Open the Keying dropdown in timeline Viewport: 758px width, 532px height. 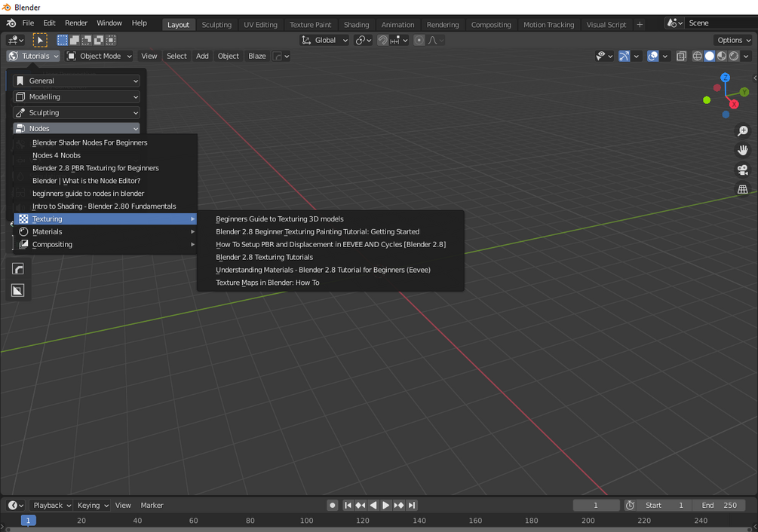click(x=92, y=505)
